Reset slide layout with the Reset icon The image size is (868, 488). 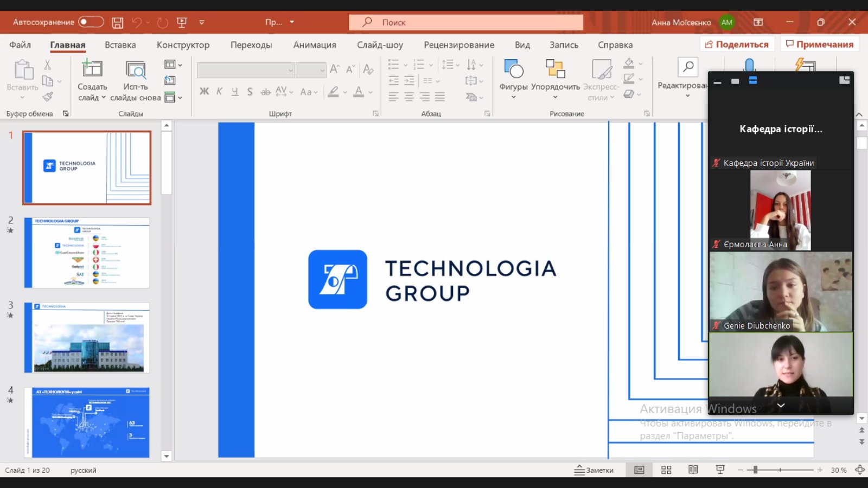[170, 81]
